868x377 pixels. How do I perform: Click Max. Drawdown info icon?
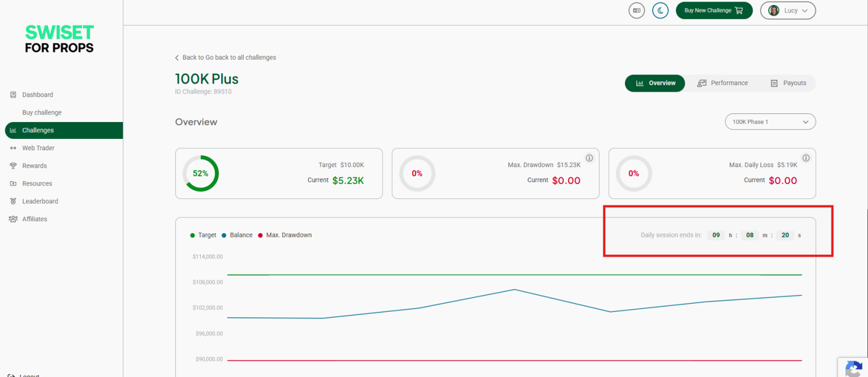pyautogui.click(x=589, y=158)
